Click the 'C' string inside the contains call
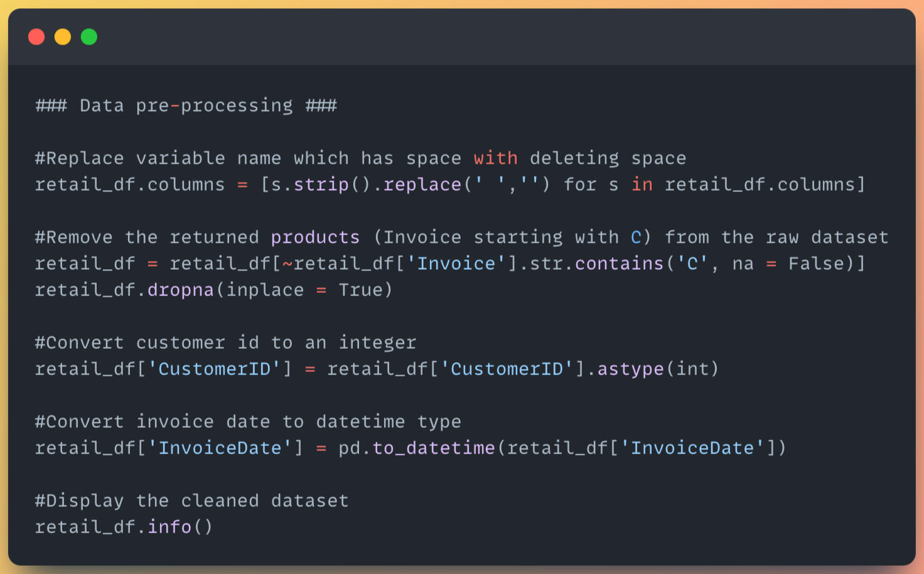 pos(692,263)
